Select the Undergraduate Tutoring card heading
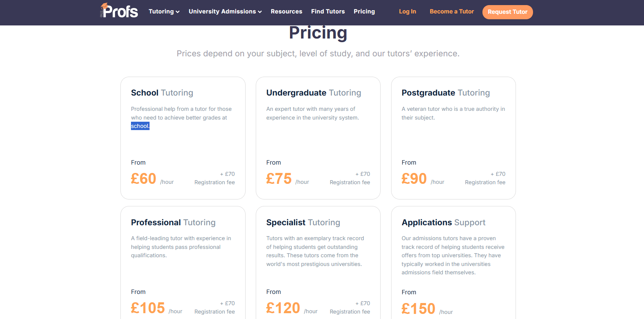Viewport: 644px width, 319px height. tap(314, 93)
